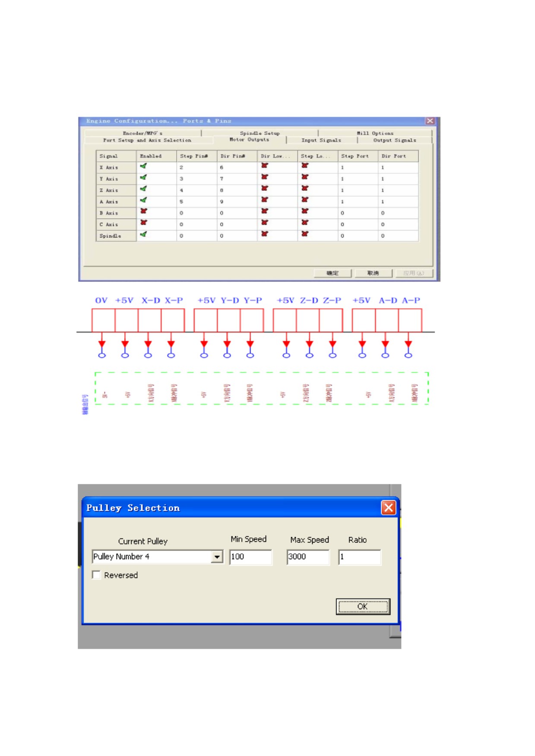Select the B Axis row label

pyautogui.click(x=117, y=213)
